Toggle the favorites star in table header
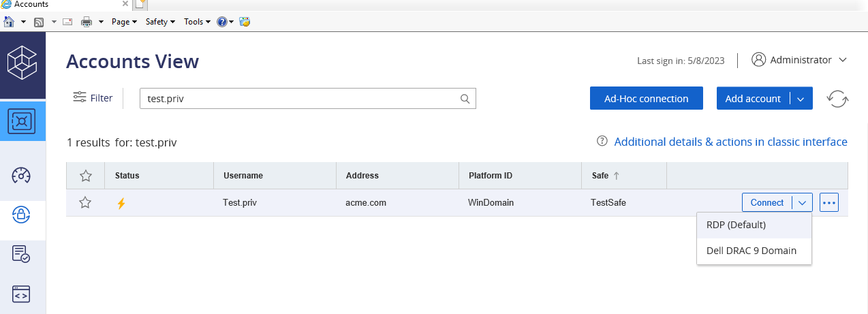Image resolution: width=868 pixels, height=314 pixels. tap(86, 176)
